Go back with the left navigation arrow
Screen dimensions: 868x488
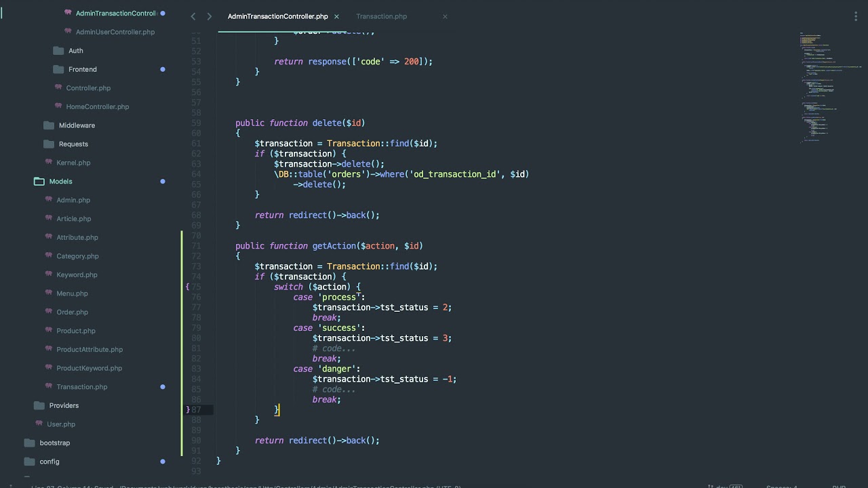coord(193,16)
